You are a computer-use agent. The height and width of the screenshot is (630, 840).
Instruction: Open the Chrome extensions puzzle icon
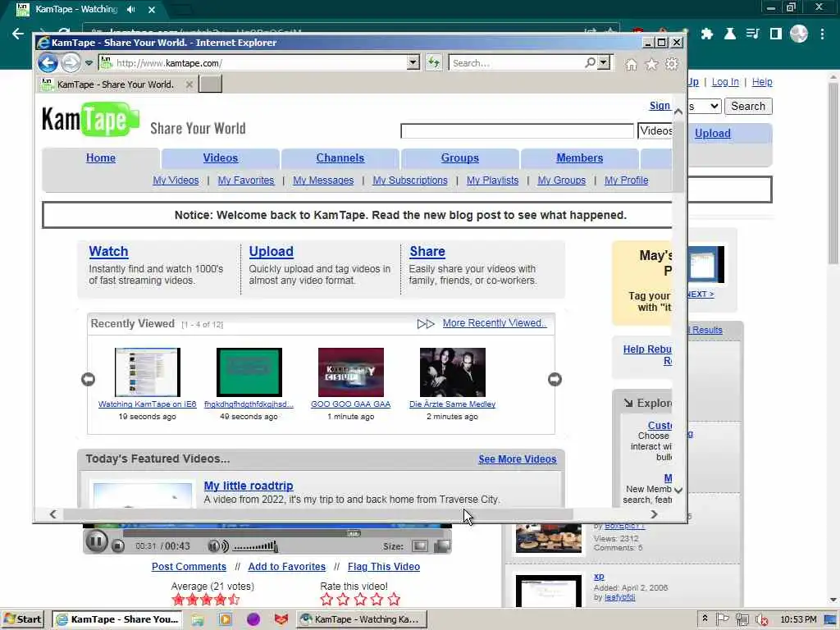pyautogui.click(x=707, y=34)
